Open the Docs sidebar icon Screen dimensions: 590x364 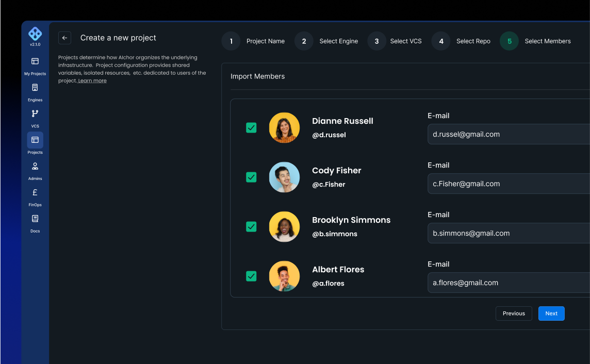pyautogui.click(x=35, y=219)
